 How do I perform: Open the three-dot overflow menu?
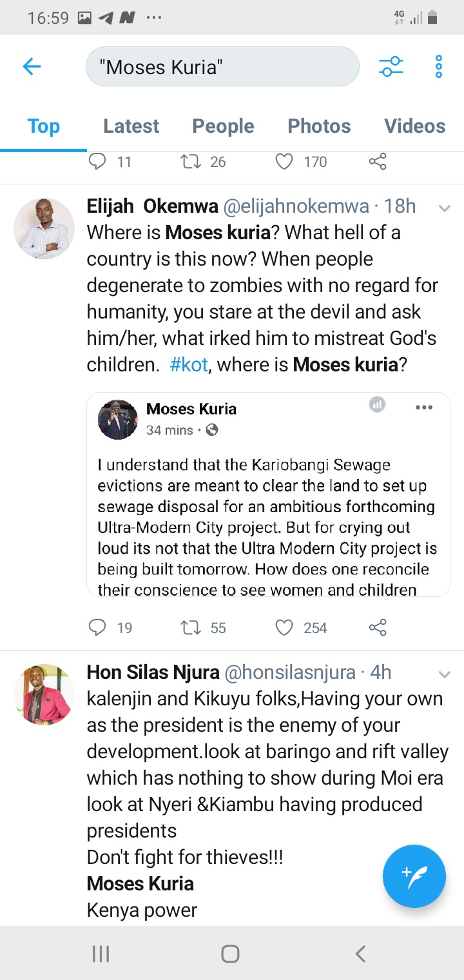click(x=439, y=66)
